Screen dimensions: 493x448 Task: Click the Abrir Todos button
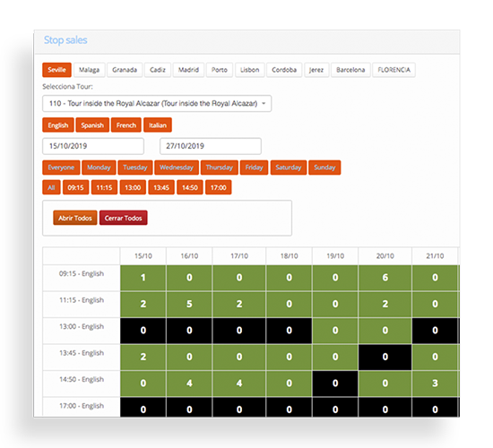[75, 218]
